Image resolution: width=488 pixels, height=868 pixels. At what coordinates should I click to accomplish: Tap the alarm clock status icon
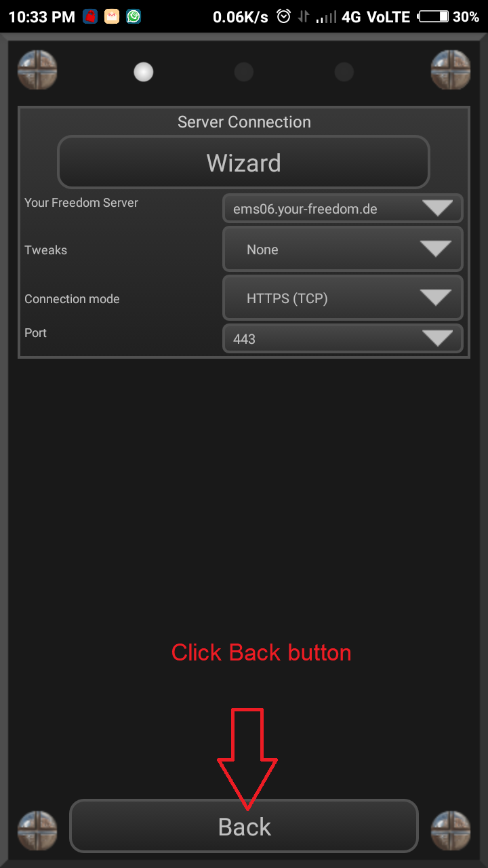(x=284, y=16)
